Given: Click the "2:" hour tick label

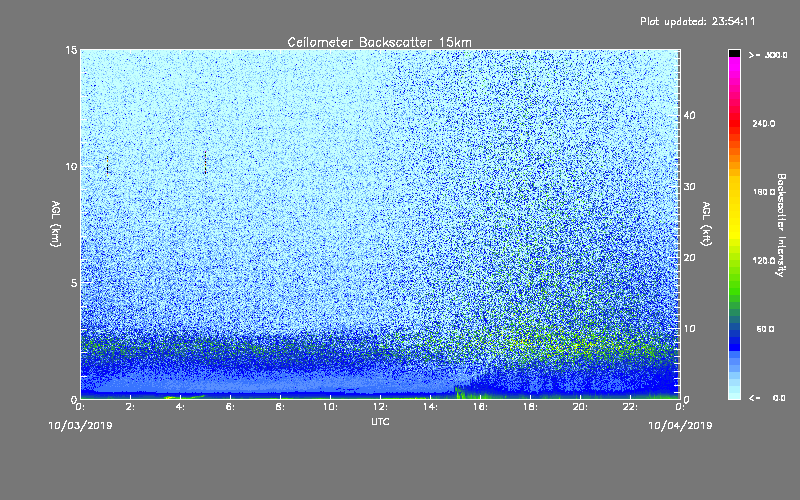Looking at the screenshot, I should 130,407.
